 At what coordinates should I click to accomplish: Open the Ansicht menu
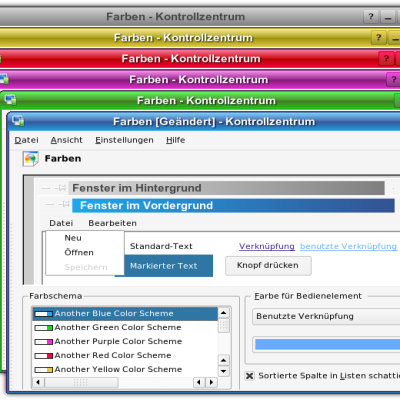click(x=66, y=140)
